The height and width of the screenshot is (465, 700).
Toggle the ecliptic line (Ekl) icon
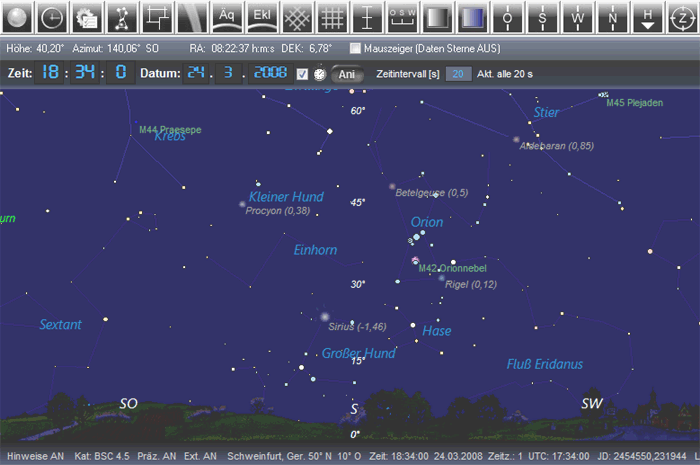point(260,17)
